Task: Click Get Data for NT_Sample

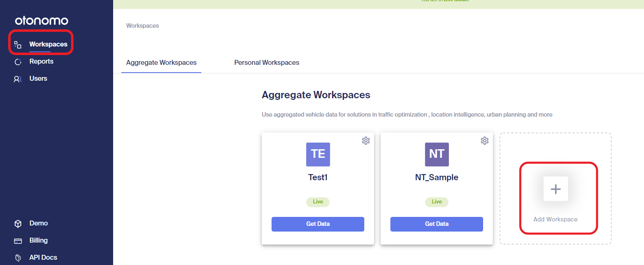Action: pyautogui.click(x=437, y=224)
